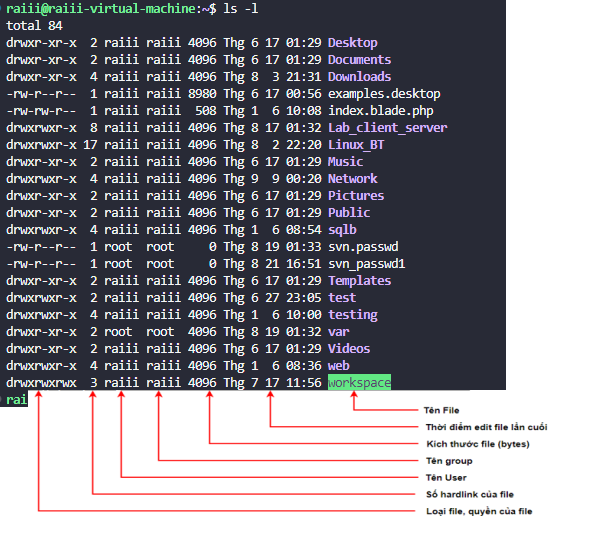This screenshot has width=612, height=557.
Task: Click the Downloads directory name
Action: (359, 76)
